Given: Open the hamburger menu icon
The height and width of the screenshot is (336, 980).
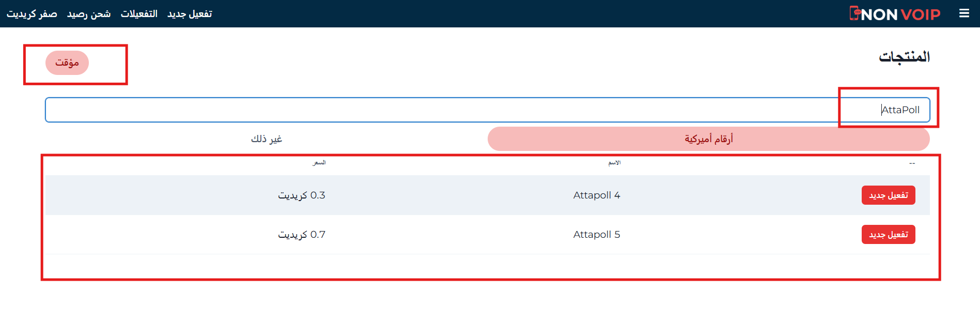Looking at the screenshot, I should (x=964, y=13).
